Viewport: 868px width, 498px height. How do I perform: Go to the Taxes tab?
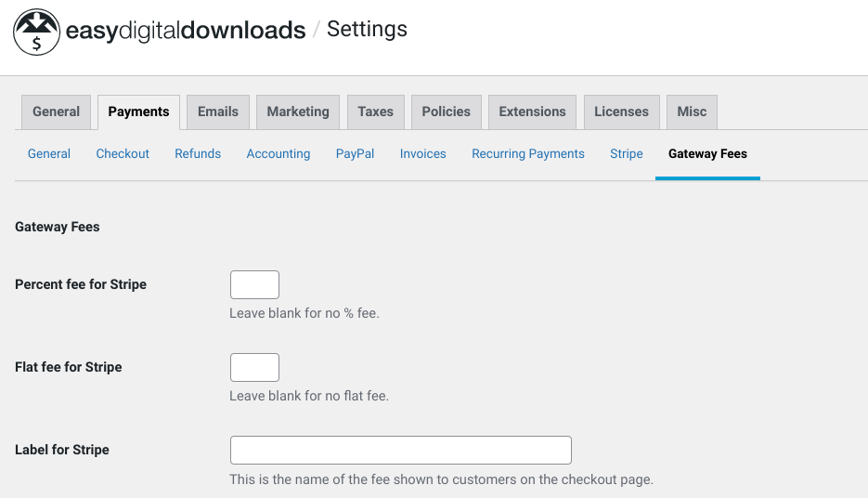point(375,111)
